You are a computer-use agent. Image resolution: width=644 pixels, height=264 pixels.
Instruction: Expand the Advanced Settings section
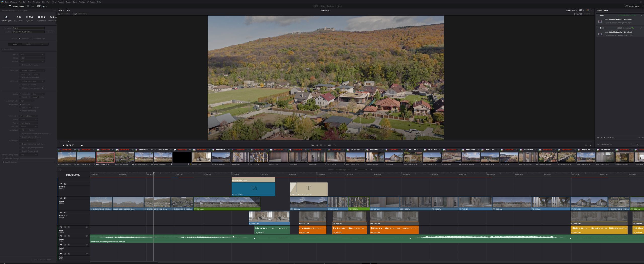[x=11, y=159]
